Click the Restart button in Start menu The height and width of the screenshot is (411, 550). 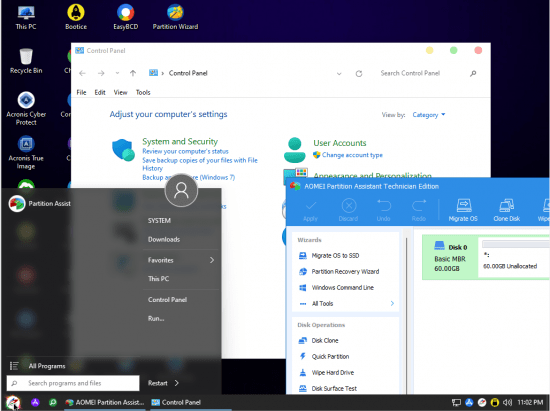(157, 383)
